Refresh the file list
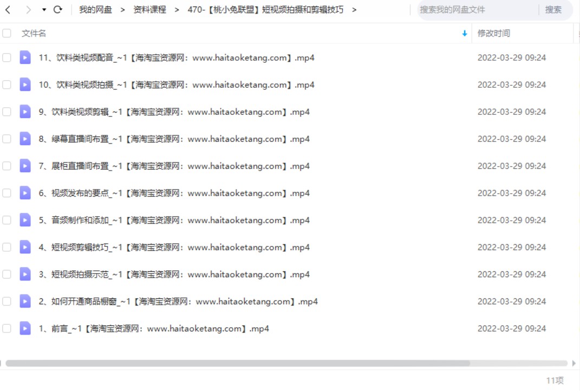The height and width of the screenshot is (392, 580). point(58,10)
